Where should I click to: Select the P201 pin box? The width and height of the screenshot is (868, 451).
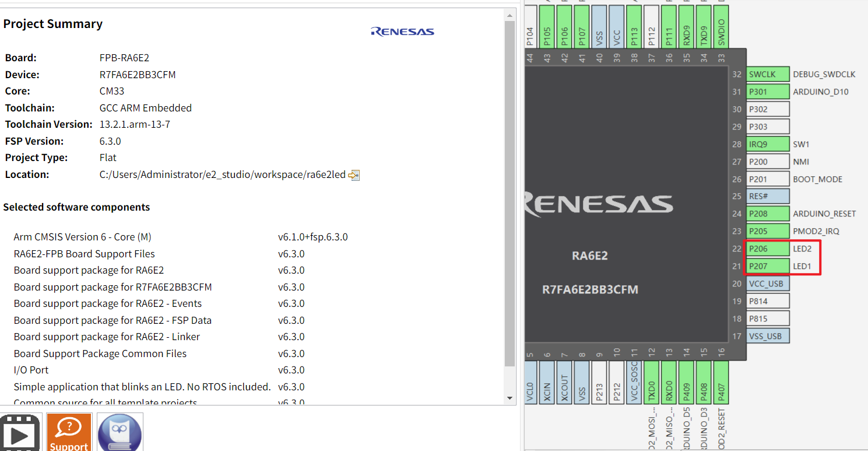(768, 179)
